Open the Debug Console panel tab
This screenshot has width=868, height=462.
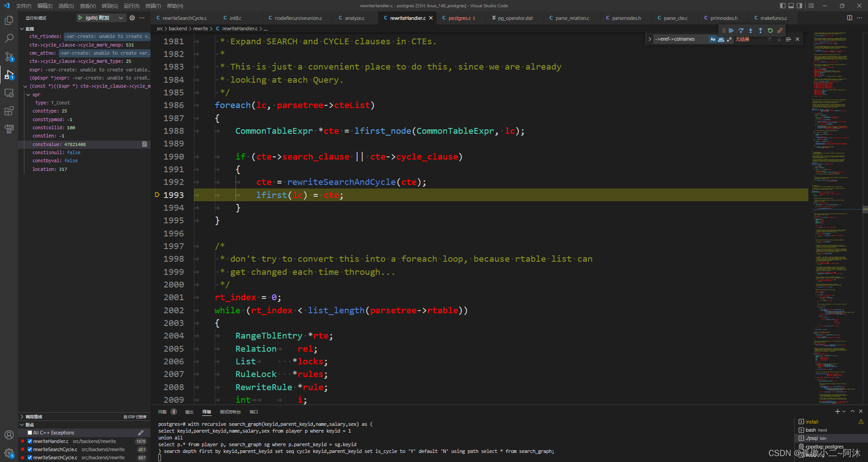pos(230,412)
